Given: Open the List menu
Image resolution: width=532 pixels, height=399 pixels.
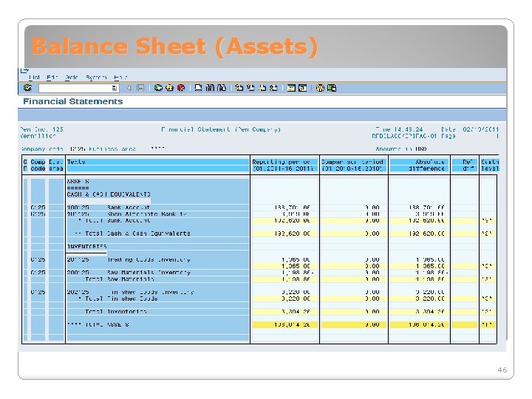Looking at the screenshot, I should [x=34, y=78].
